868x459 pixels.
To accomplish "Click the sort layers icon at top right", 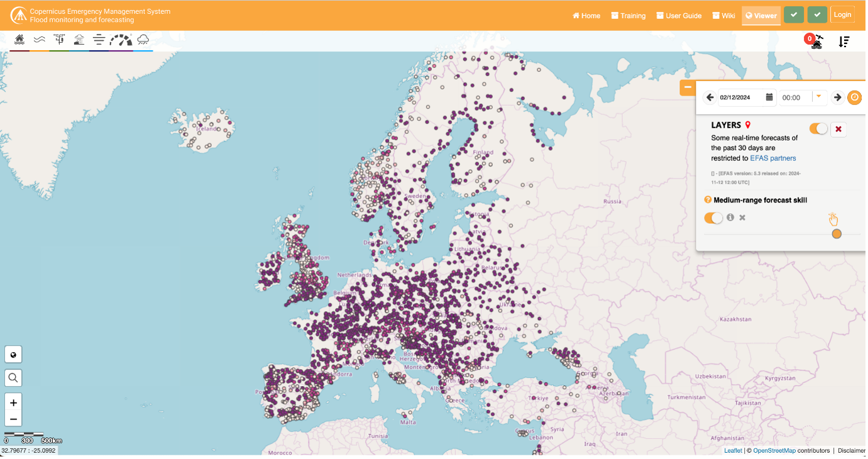I will coord(844,41).
